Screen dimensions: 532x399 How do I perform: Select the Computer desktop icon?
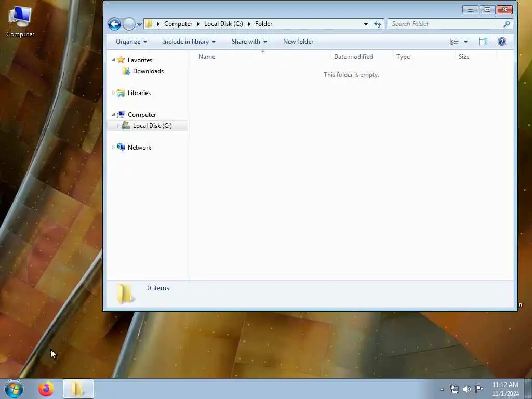pyautogui.click(x=20, y=22)
